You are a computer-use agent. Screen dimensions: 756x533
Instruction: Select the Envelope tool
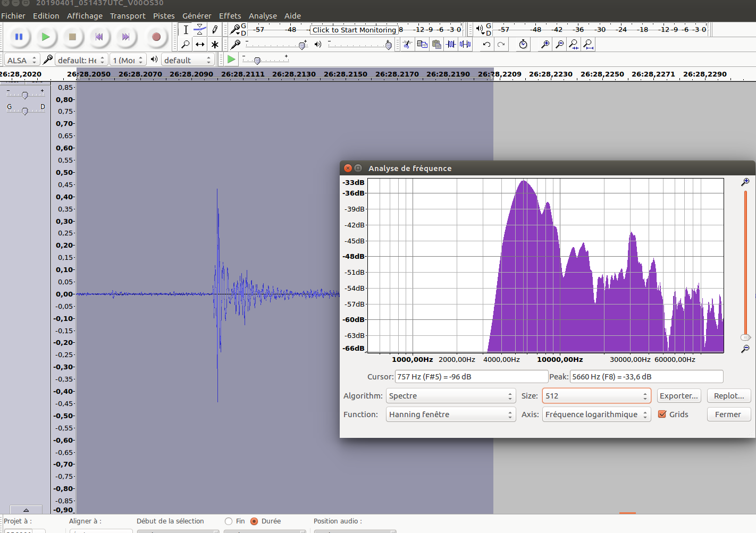(200, 30)
